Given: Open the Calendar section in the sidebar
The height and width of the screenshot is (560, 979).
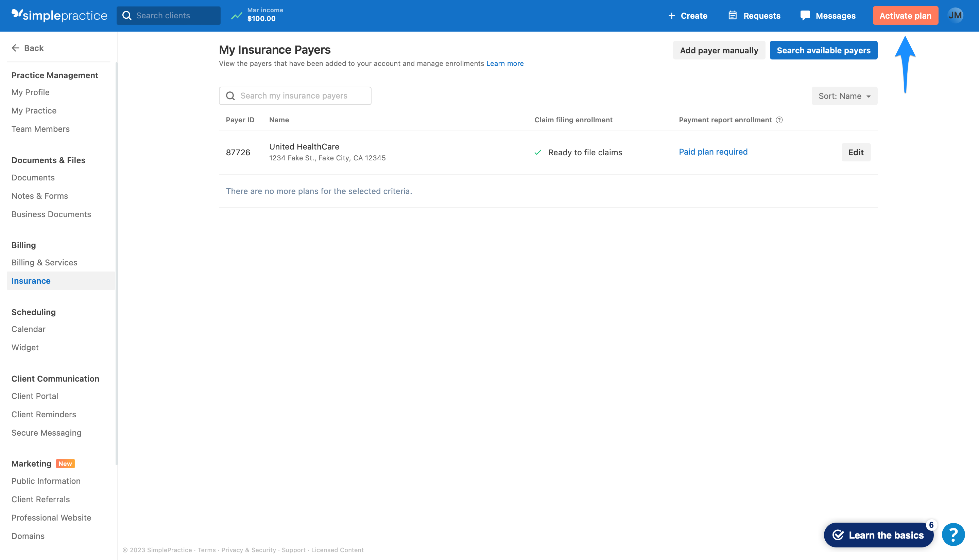Looking at the screenshot, I should 28,329.
